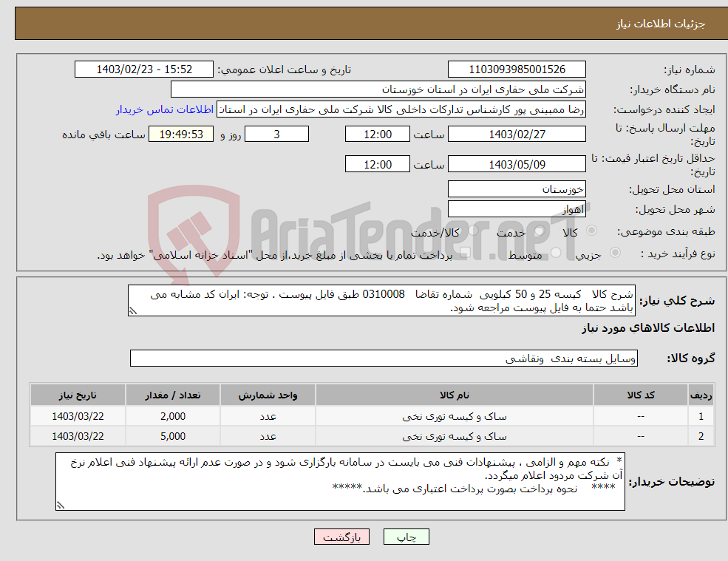Select the کالا radio button

point(591,231)
